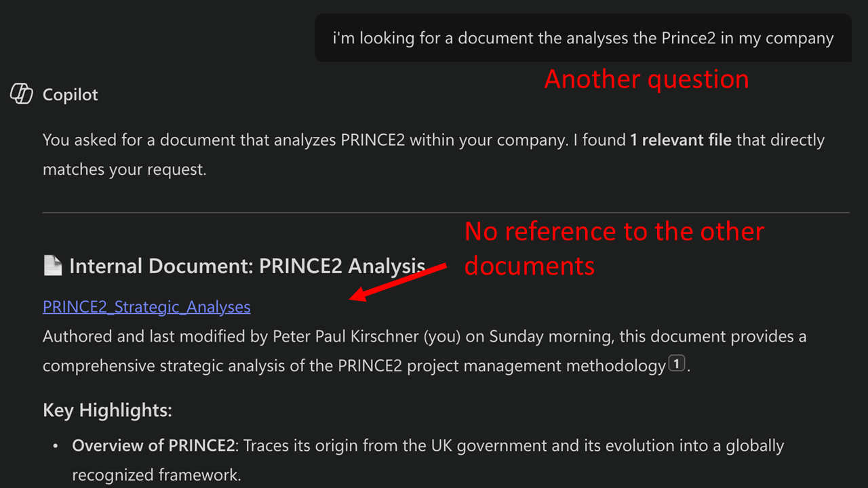Click the bold '1 relevant file' text
Image resolution: width=868 pixels, height=488 pixels.
point(681,140)
